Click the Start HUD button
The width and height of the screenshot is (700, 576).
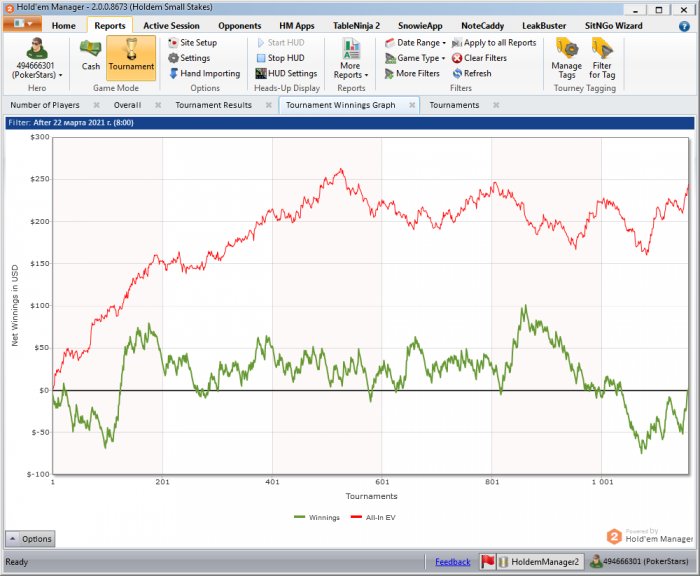pyautogui.click(x=281, y=43)
